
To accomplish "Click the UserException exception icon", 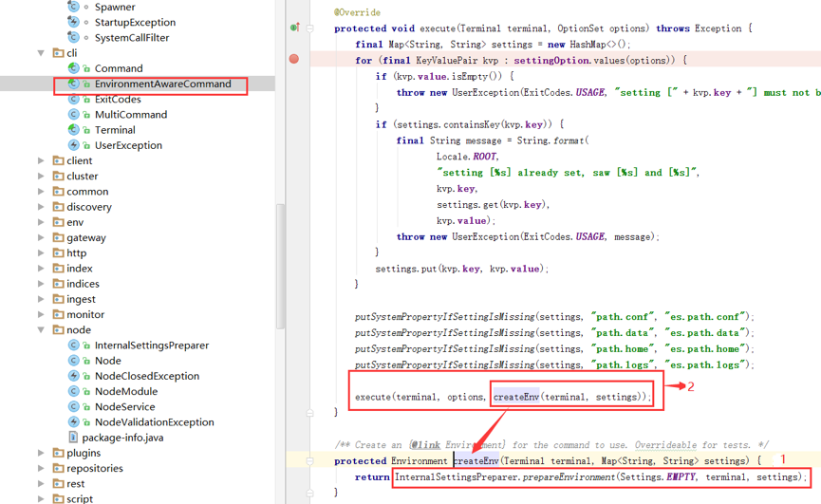I will 73,145.
